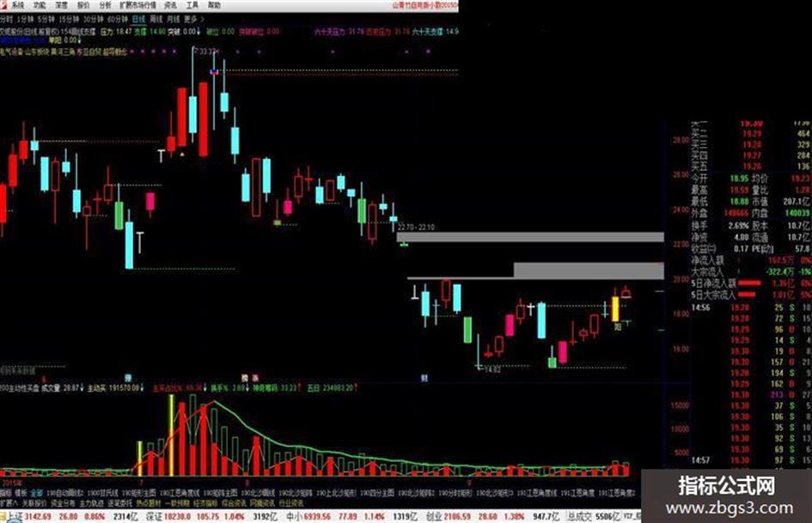This screenshot has height=523, width=812.
Task: Switch to the 15分钟 period tab
Action: pos(69,19)
